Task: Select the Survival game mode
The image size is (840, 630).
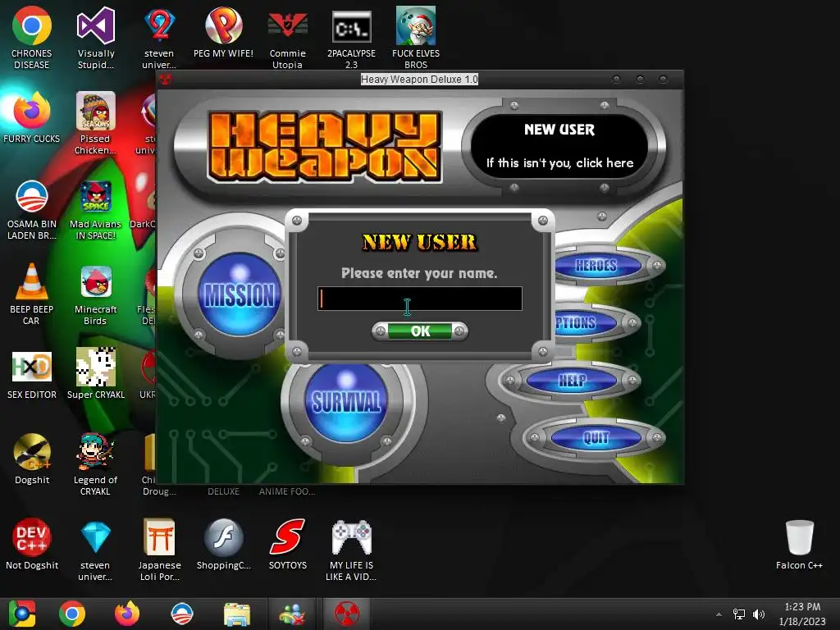Action: (346, 402)
